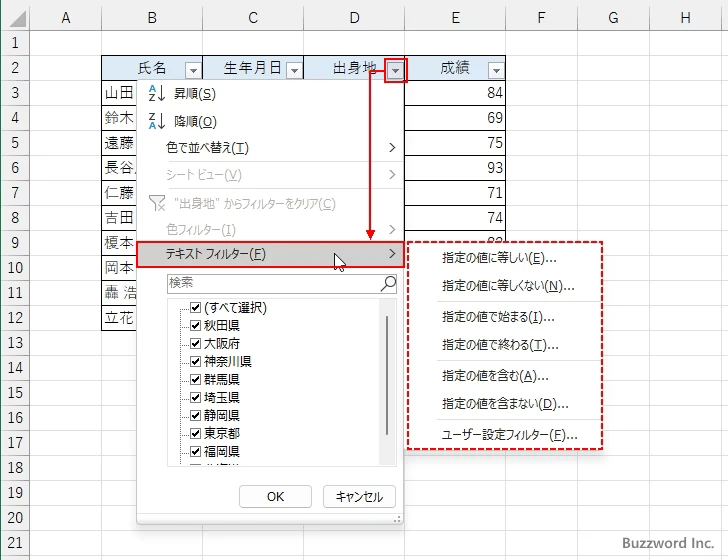Uncheck the 静岡県 checkbox
This screenshot has width=728, height=560.
point(195,415)
